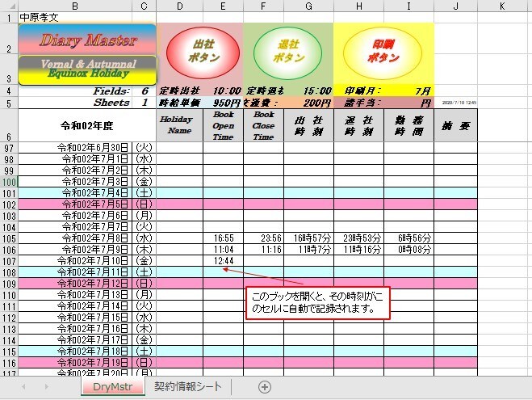532x400 pixels.
Task: Click cell containing 中原孝文
Action: click(75, 17)
